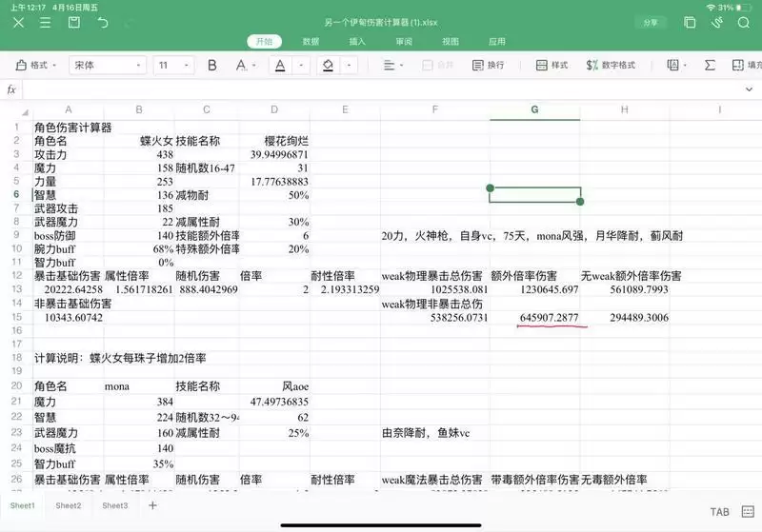The width and height of the screenshot is (762, 532).
Task: Switch to Sheet2 tab
Action: pyautogui.click(x=69, y=505)
